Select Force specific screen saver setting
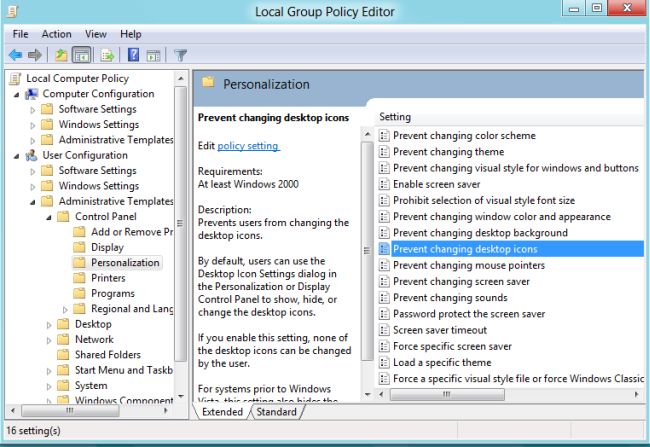650x447 pixels. [452, 346]
